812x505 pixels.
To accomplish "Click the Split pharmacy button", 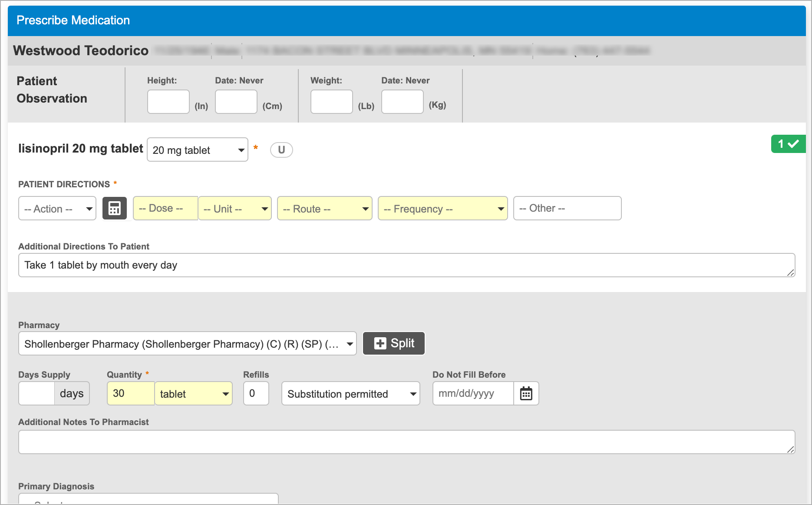I will [394, 343].
